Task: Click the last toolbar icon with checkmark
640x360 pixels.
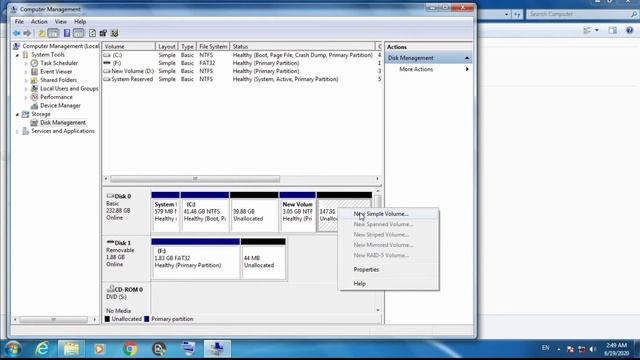Action: coord(114,33)
